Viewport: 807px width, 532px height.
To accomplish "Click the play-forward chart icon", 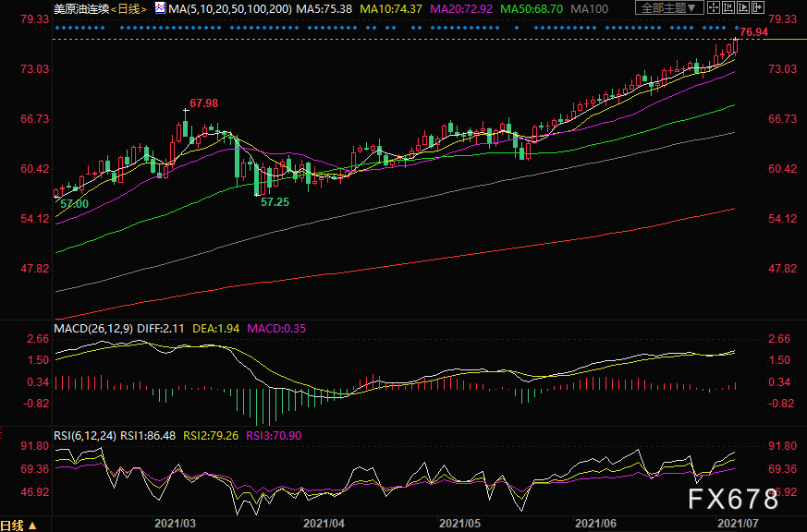I will [743, 7].
